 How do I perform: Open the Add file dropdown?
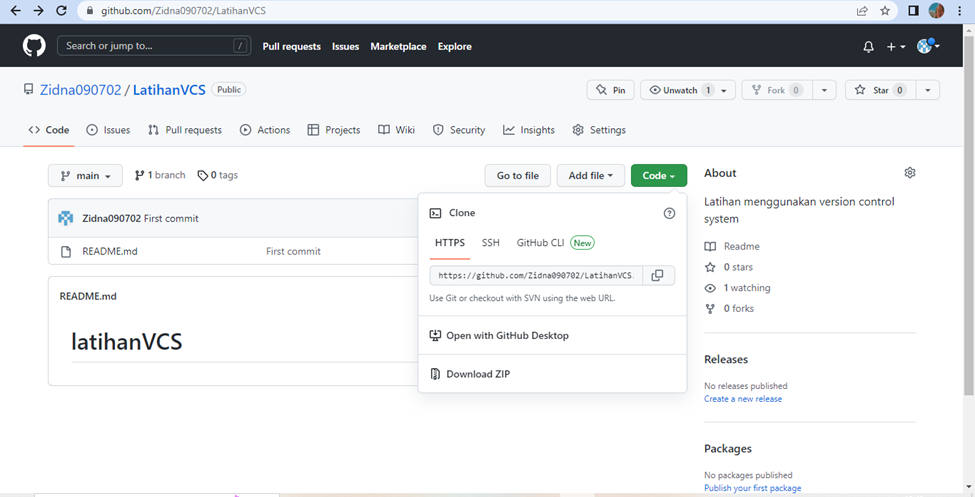coord(591,175)
